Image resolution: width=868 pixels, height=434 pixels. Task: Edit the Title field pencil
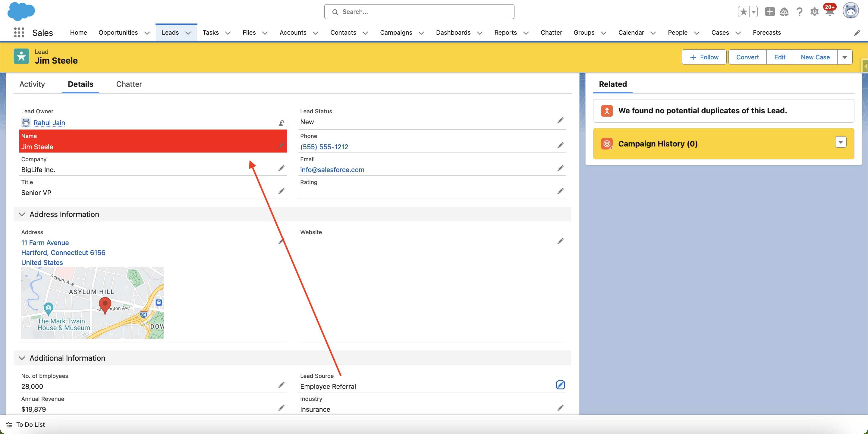pos(281,191)
